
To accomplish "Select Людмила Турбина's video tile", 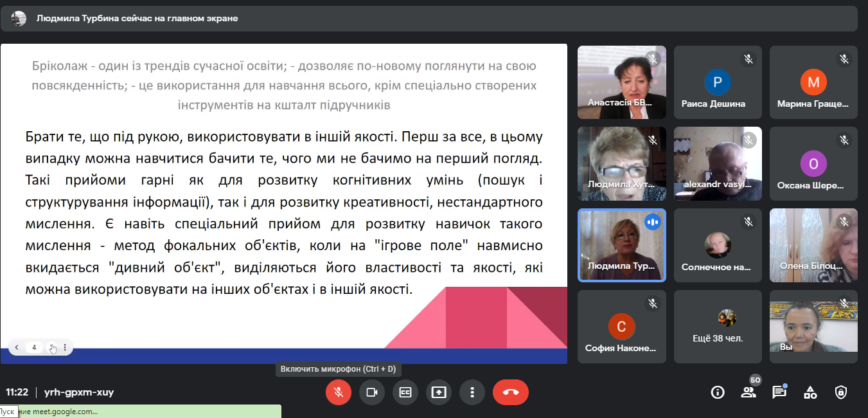I will click(x=621, y=245).
